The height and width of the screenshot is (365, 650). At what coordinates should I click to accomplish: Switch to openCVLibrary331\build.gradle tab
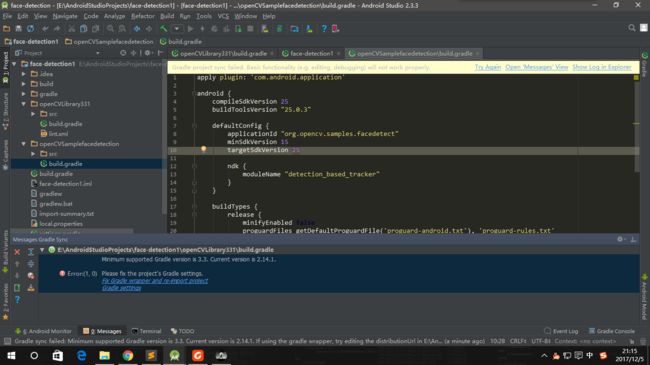pos(223,54)
